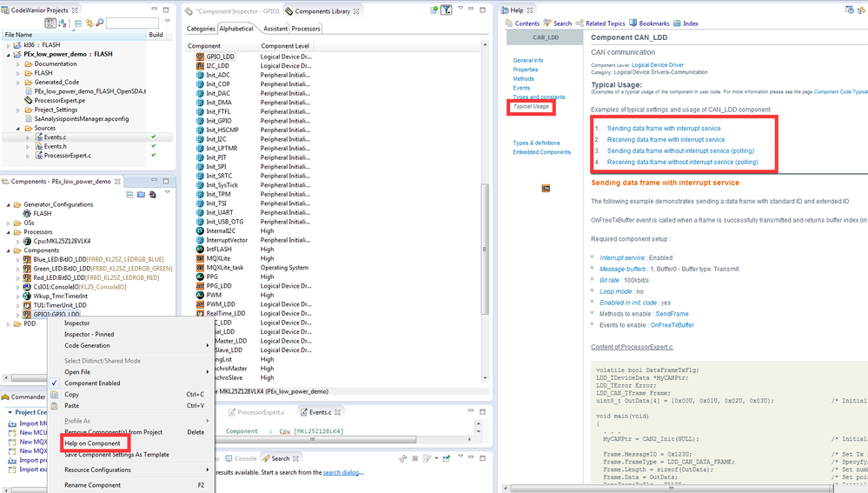Screen dimensions: 868x493
Task: Toggle the Component Enabled checkmark
Action: pyautogui.click(x=54, y=383)
